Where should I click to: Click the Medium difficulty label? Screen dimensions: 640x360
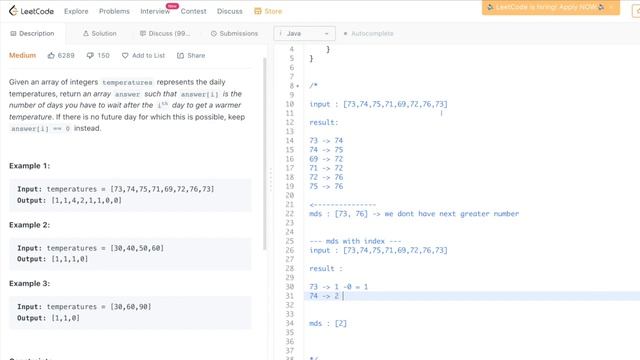pyautogui.click(x=22, y=56)
